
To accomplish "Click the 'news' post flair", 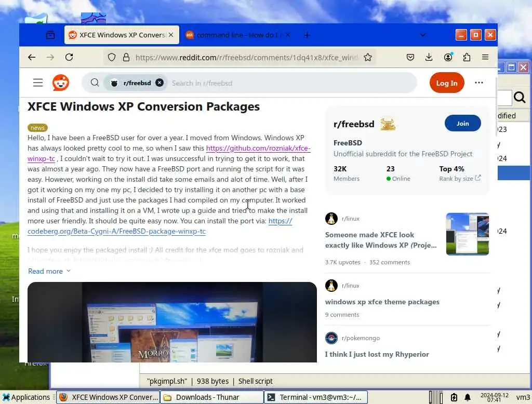I will pyautogui.click(x=37, y=128).
